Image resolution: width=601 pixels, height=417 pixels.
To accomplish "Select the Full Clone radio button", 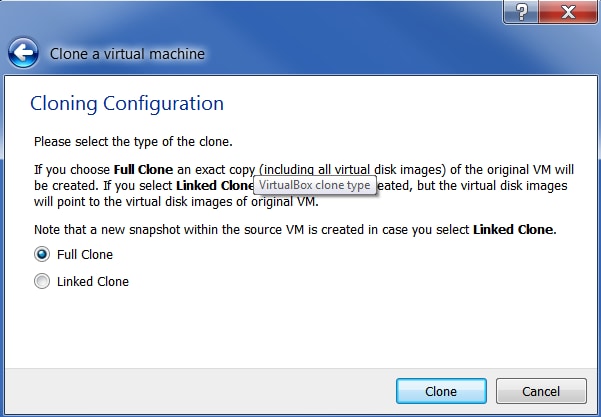I will click(42, 255).
